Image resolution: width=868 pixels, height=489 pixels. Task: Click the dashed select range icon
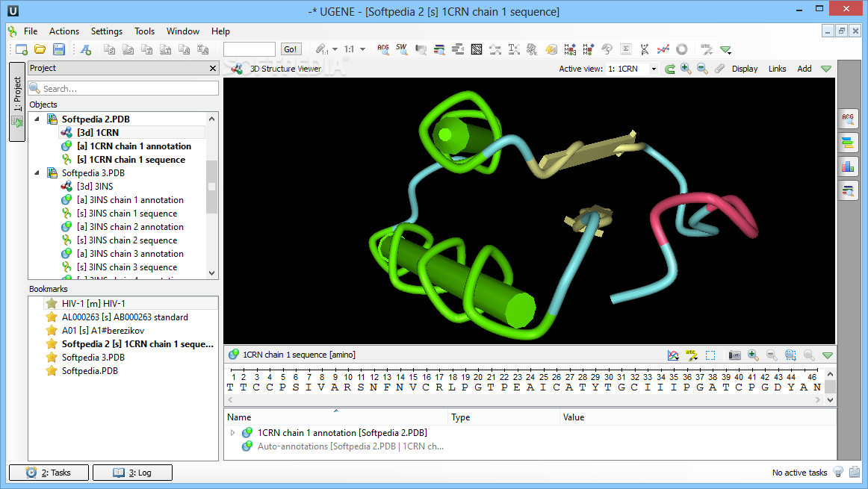[711, 355]
